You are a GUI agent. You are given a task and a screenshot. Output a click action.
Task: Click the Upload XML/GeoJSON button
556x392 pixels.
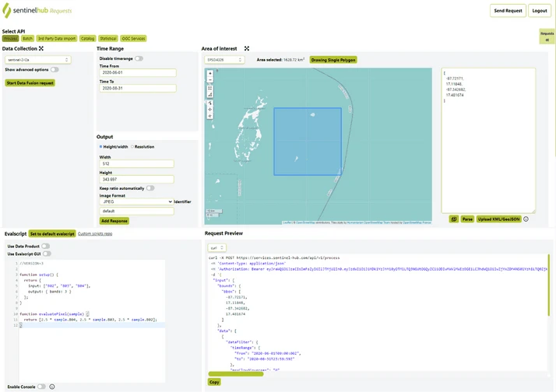click(498, 219)
